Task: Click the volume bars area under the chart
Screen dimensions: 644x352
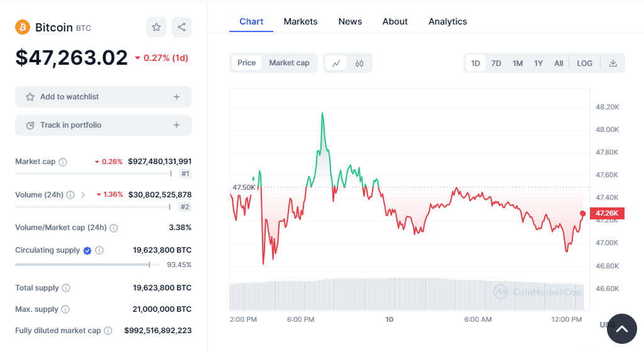Action: pos(407,295)
